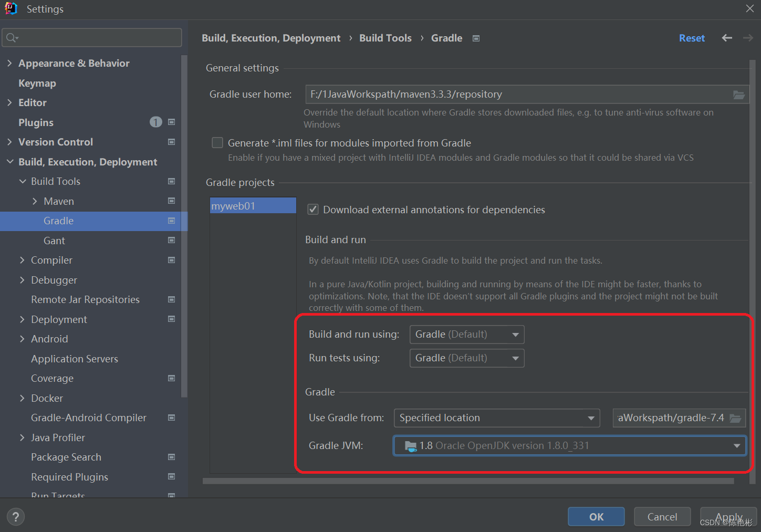761x532 pixels.
Task: Click the Apply button
Action: coord(728,517)
